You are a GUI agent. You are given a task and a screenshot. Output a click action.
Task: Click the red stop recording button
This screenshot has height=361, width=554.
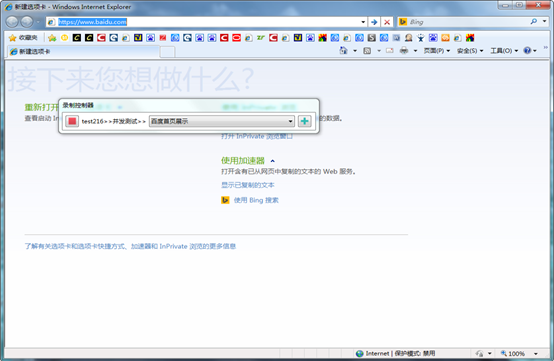72,121
